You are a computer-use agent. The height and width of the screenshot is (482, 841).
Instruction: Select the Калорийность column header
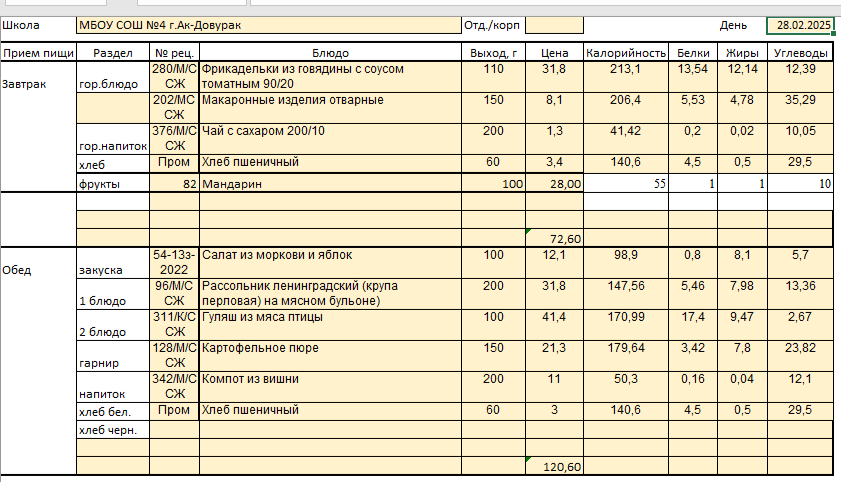click(625, 52)
